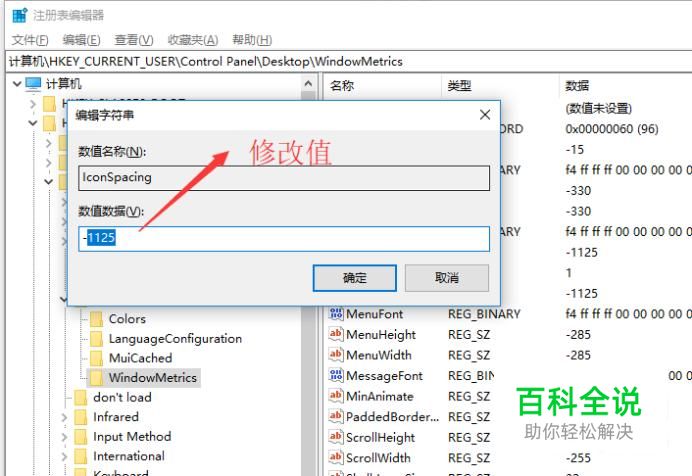
Task: Select the 计算机 computer icon in tree
Action: coord(34,83)
